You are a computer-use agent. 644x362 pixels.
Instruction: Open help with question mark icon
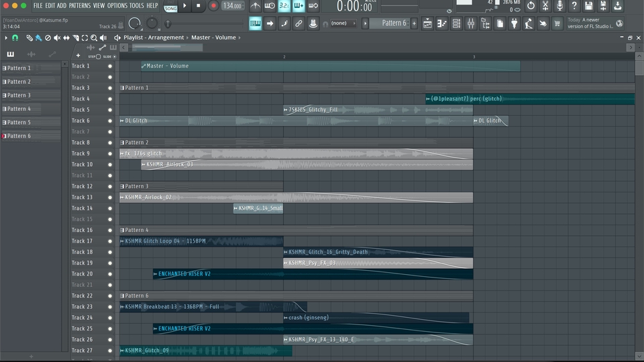pyautogui.click(x=574, y=6)
